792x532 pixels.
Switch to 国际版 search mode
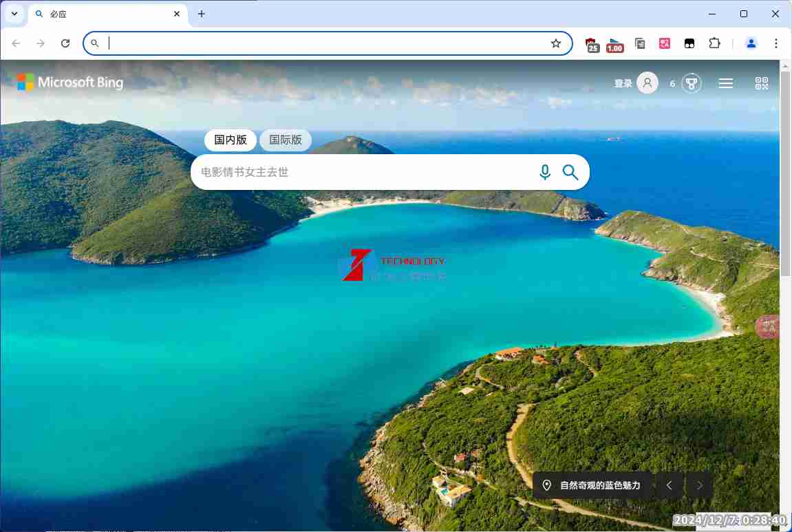286,140
